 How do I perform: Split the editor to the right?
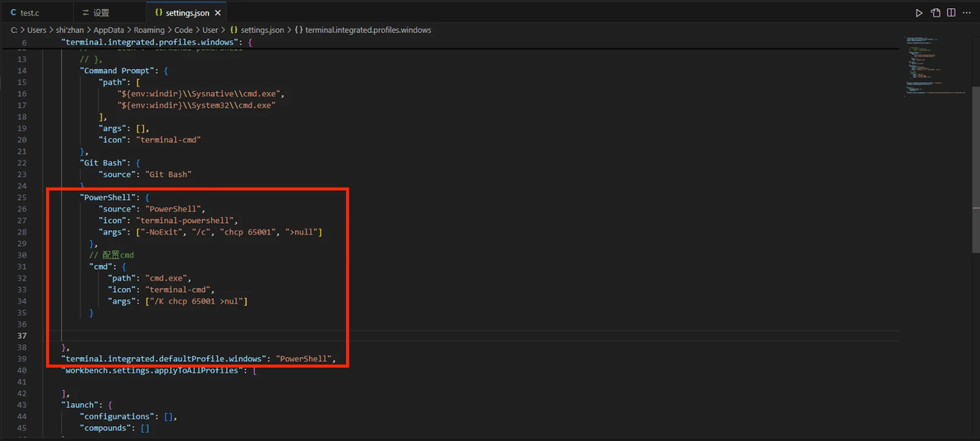click(x=951, y=12)
